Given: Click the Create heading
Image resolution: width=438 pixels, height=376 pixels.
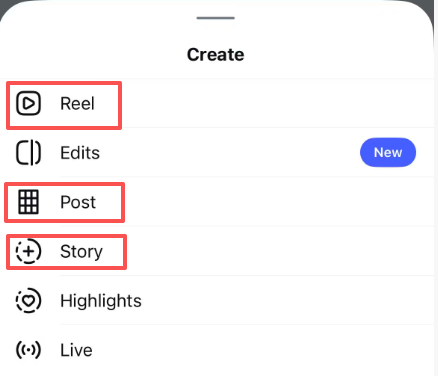Looking at the screenshot, I should coord(216,55).
